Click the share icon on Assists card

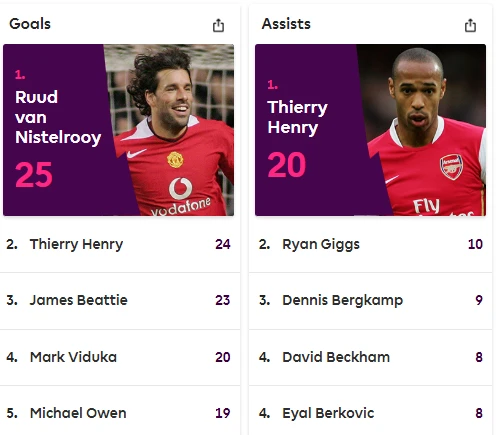[x=470, y=25]
